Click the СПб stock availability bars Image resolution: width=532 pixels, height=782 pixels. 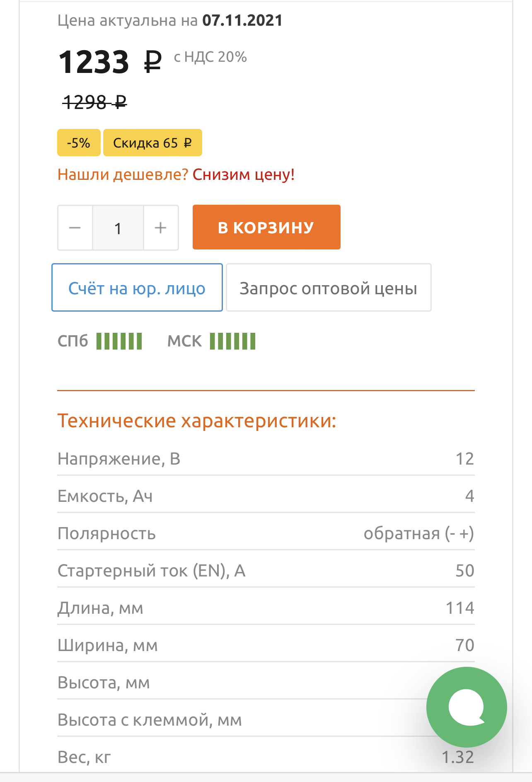point(119,341)
